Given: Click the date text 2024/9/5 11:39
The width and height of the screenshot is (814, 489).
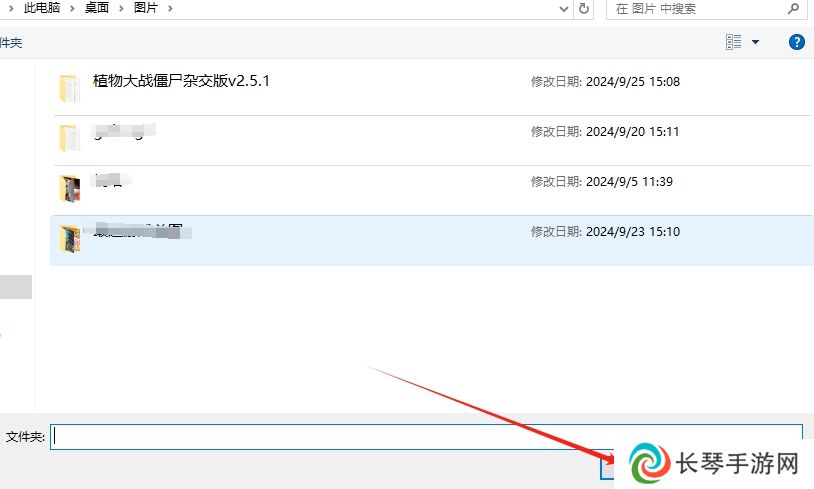Looking at the screenshot, I should tap(629, 182).
